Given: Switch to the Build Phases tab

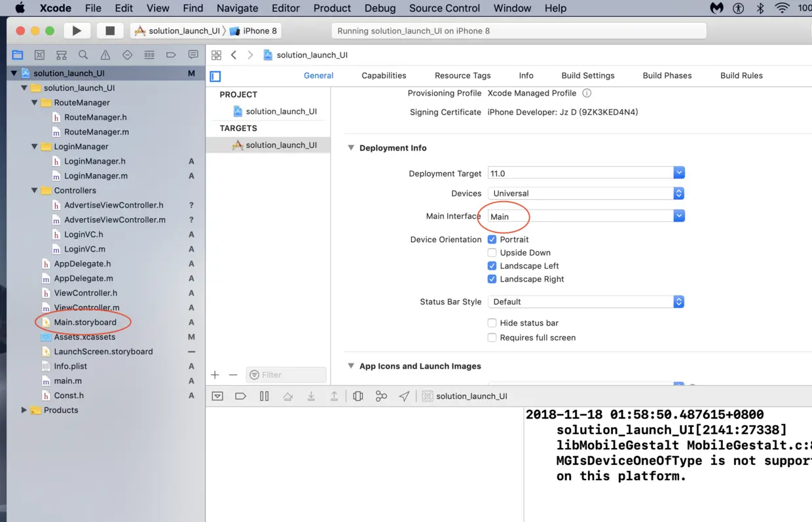Looking at the screenshot, I should [667, 76].
